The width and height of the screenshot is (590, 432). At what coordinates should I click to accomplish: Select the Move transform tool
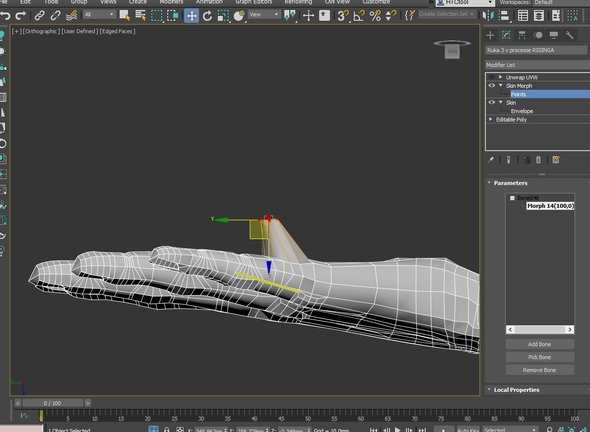pyautogui.click(x=192, y=16)
